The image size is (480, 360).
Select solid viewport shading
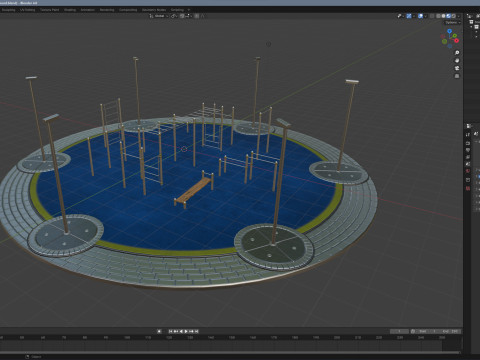coord(443,16)
